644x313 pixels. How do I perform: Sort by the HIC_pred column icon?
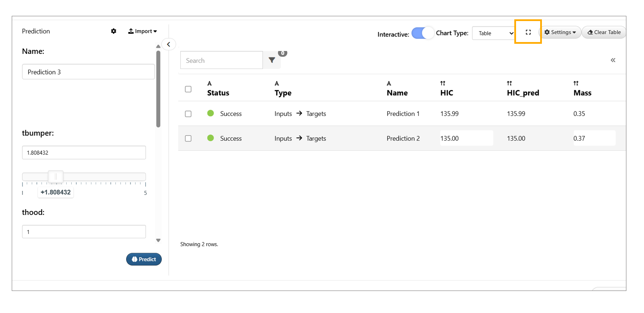(509, 83)
